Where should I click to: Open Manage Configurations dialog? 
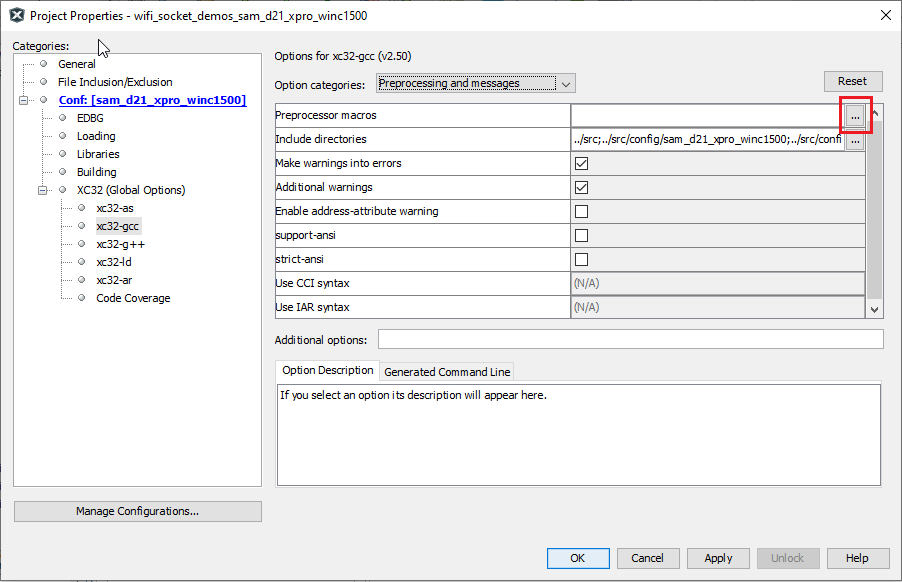(137, 511)
